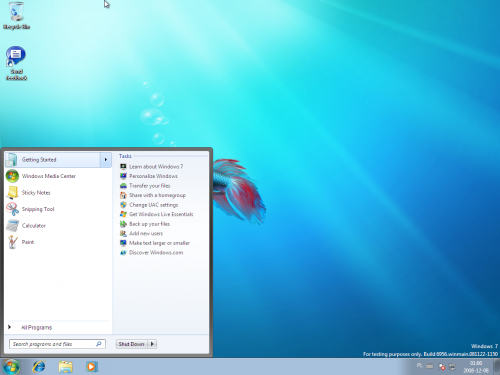Screen dimensions: 500x375
Task: Select Calculator entry
Action: 58,226
